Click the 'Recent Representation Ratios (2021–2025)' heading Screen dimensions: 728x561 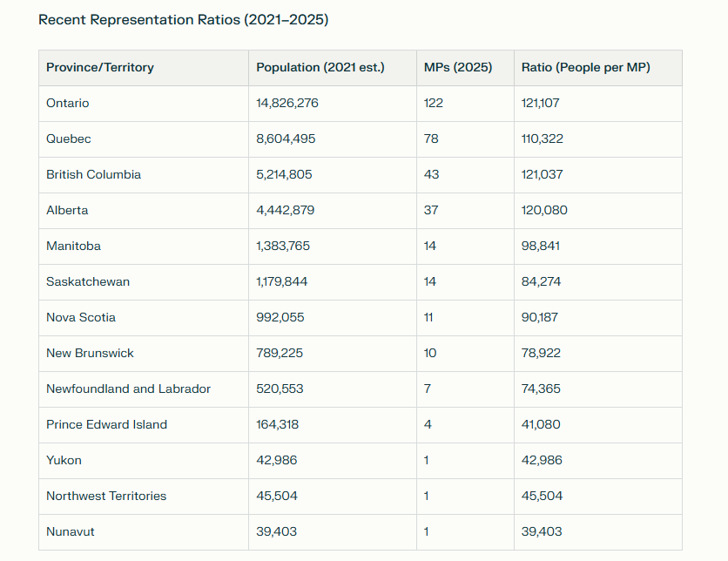184,19
